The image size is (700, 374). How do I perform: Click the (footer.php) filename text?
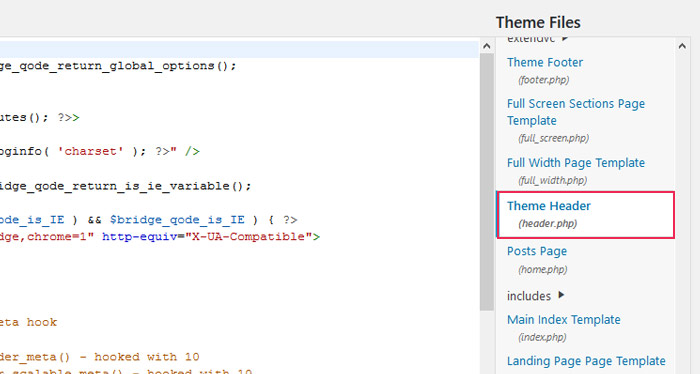point(543,80)
